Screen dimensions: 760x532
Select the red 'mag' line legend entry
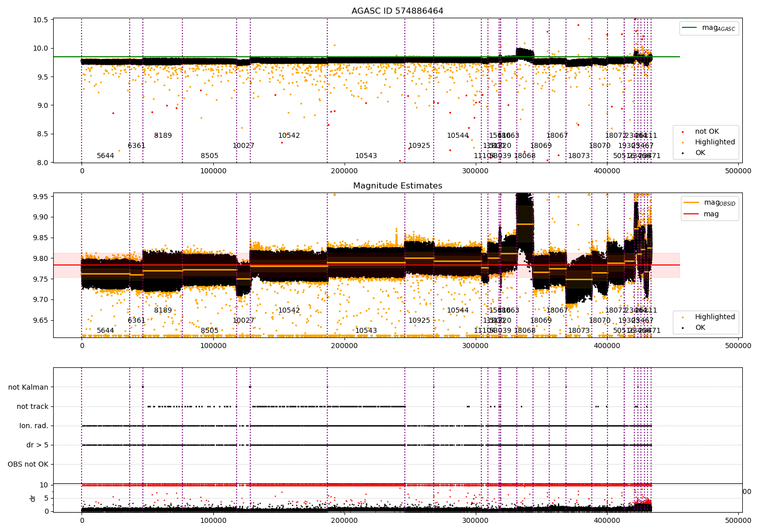coord(702,214)
